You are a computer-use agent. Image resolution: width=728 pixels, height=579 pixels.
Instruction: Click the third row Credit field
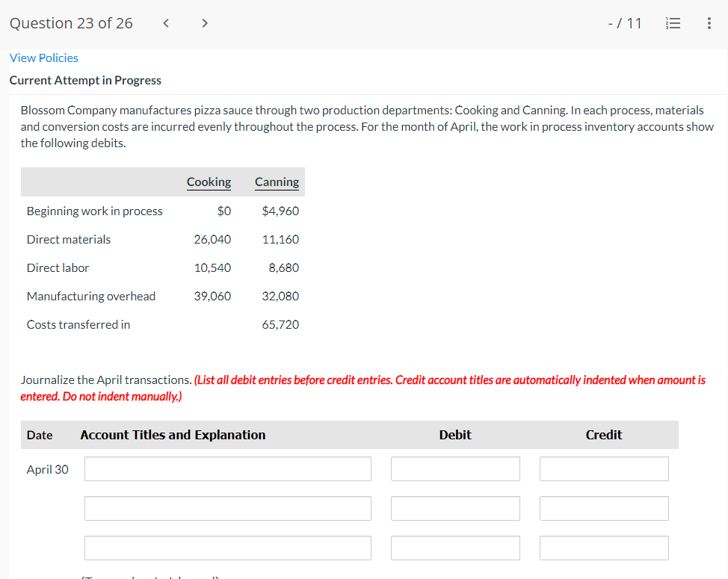604,548
